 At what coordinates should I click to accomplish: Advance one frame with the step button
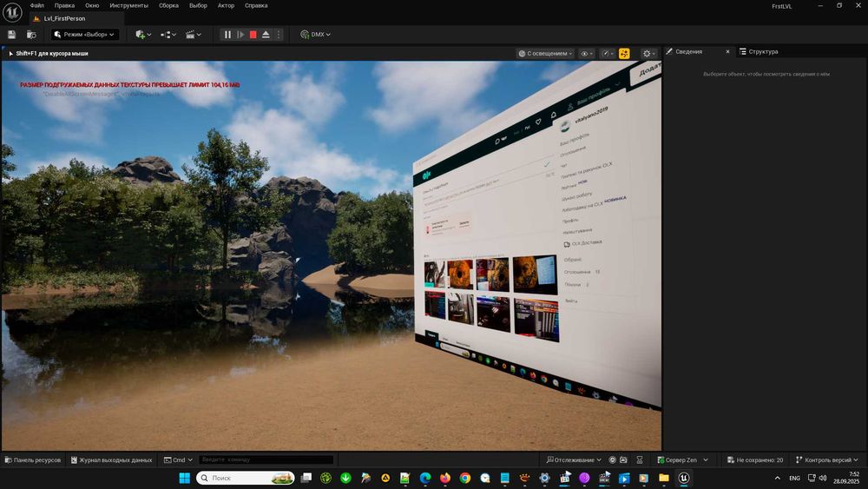coord(240,35)
